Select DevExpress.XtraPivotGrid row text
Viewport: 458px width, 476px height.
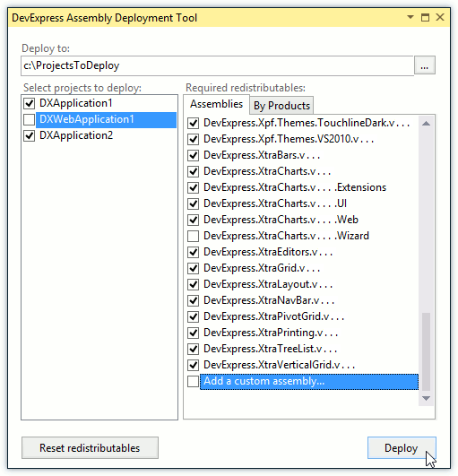pos(273,316)
